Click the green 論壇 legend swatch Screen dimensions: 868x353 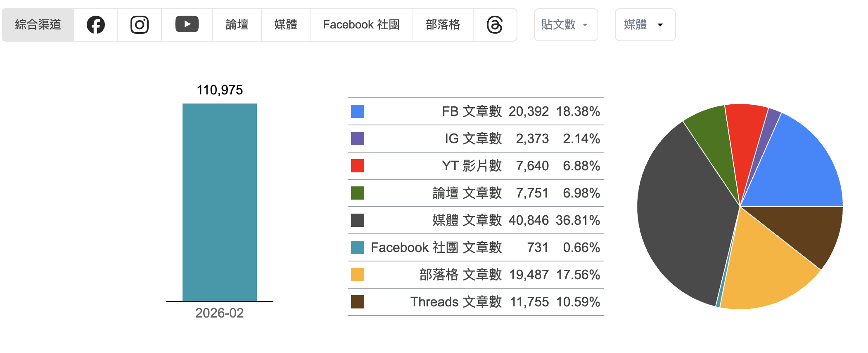pos(358,193)
